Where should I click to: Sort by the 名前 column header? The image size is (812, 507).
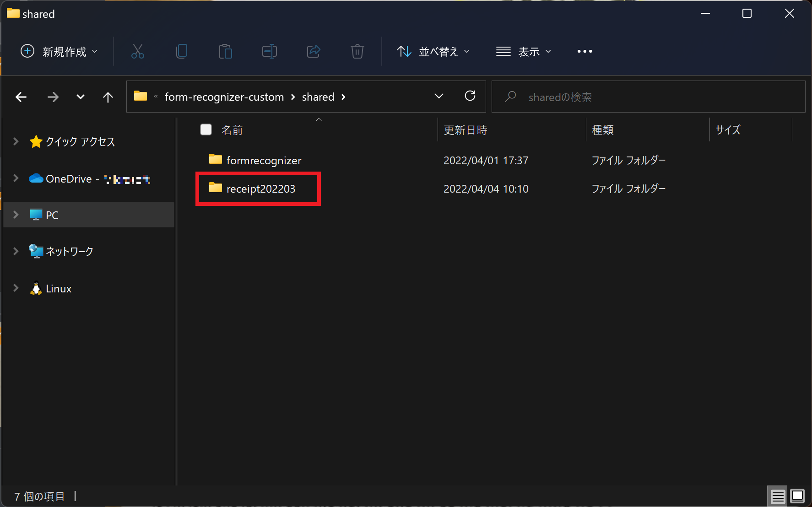click(233, 130)
